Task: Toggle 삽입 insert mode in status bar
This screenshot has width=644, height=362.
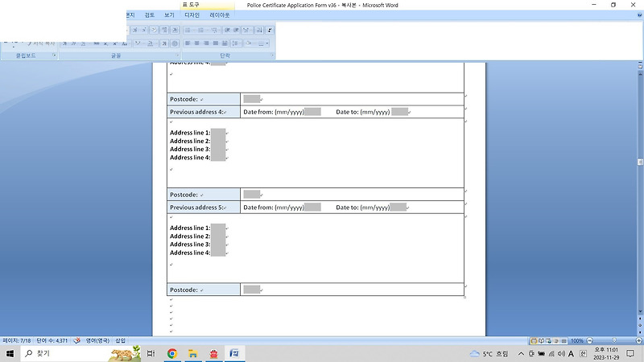Action: click(120, 340)
